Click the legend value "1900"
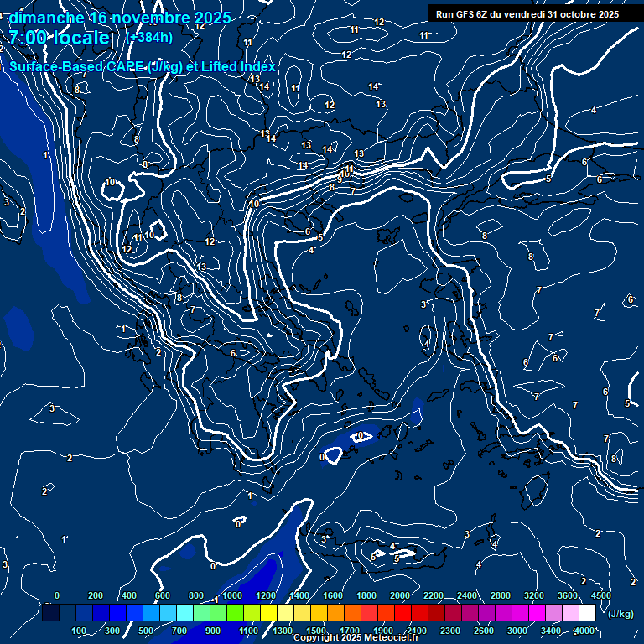The width and height of the screenshot is (644, 644). tap(382, 631)
